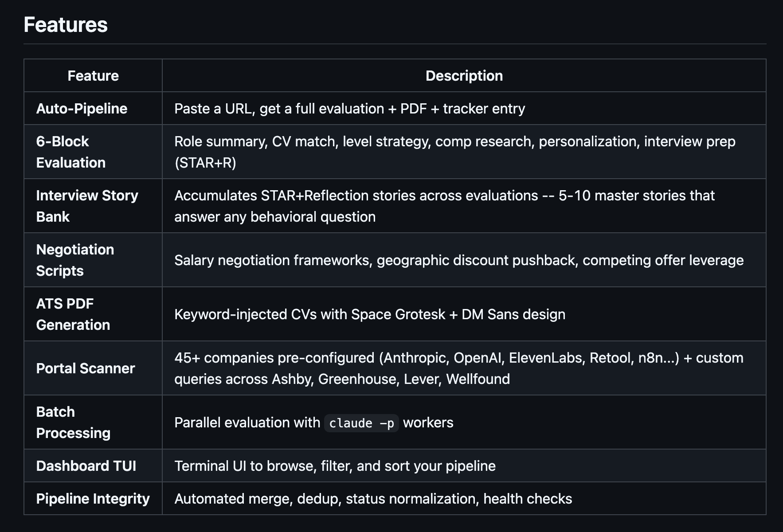Click the Portal Scanner feature name

(x=86, y=368)
